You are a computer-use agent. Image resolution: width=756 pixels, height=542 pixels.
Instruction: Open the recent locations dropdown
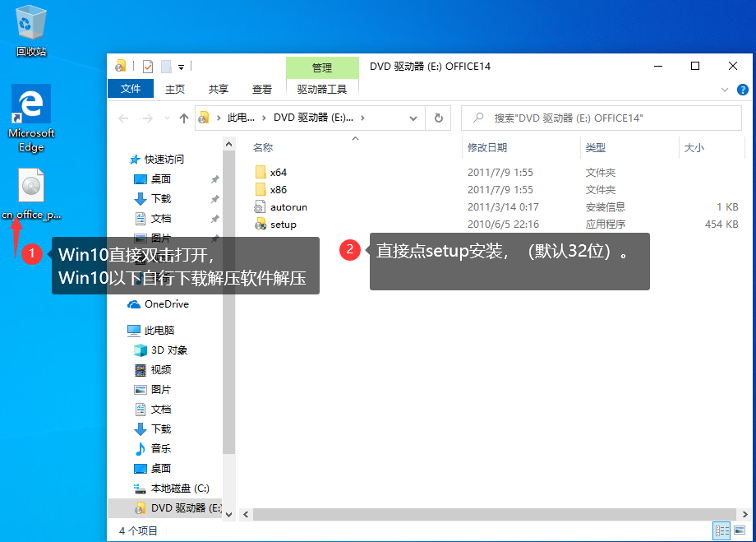[167, 118]
